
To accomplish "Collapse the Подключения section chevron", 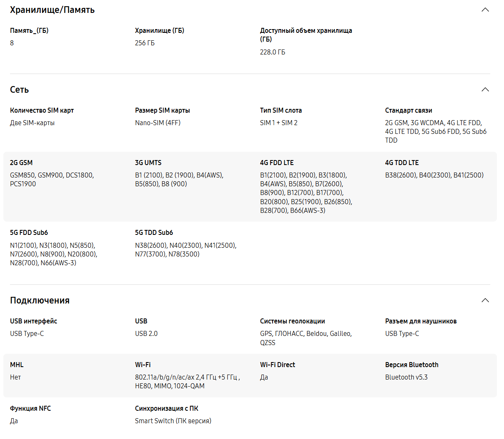I will click(485, 301).
